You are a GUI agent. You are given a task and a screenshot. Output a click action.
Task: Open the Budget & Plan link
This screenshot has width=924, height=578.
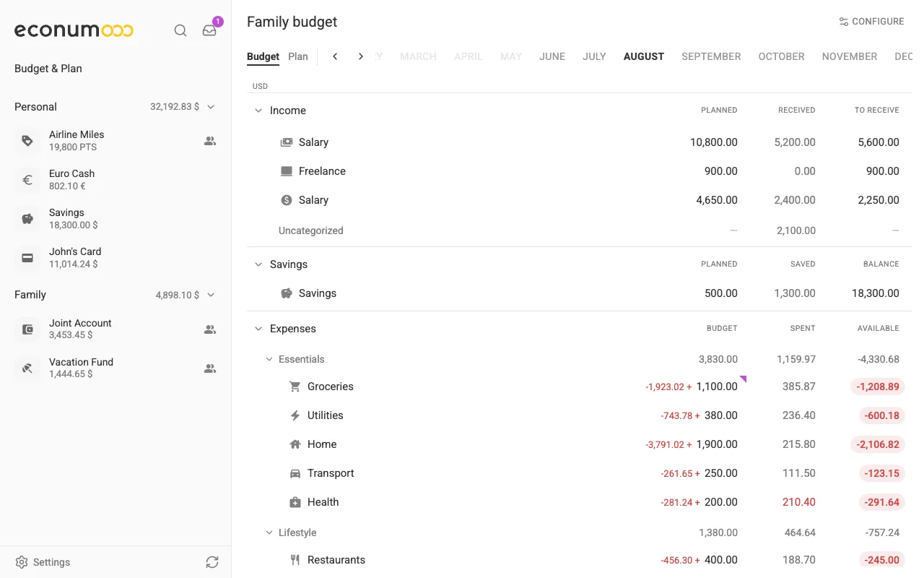48,69
